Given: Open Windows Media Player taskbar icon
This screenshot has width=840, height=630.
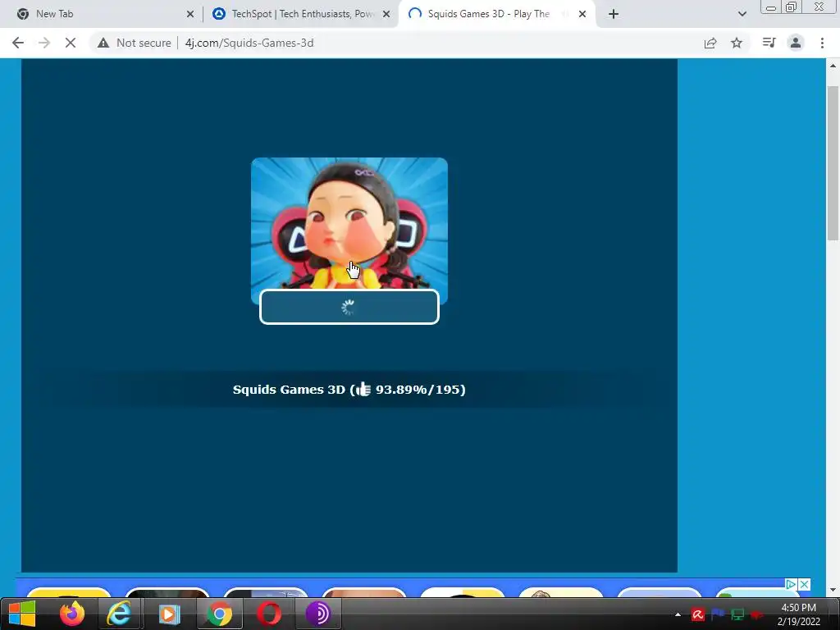Looking at the screenshot, I should tap(169, 614).
